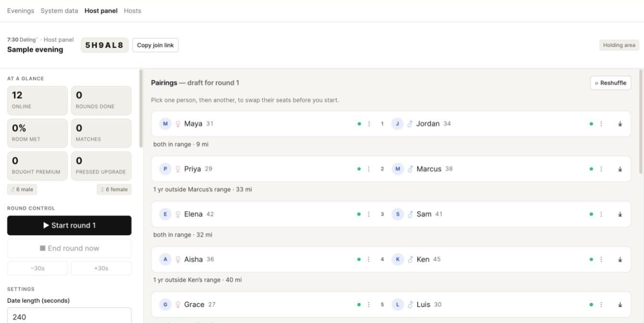
Task: Open the Holding area
Action: [619, 45]
